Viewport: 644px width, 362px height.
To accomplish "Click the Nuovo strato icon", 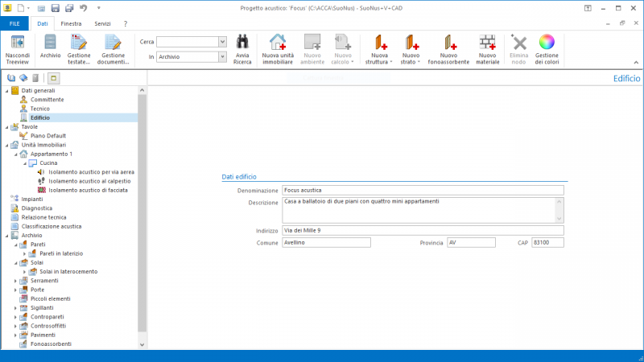I will (411, 43).
